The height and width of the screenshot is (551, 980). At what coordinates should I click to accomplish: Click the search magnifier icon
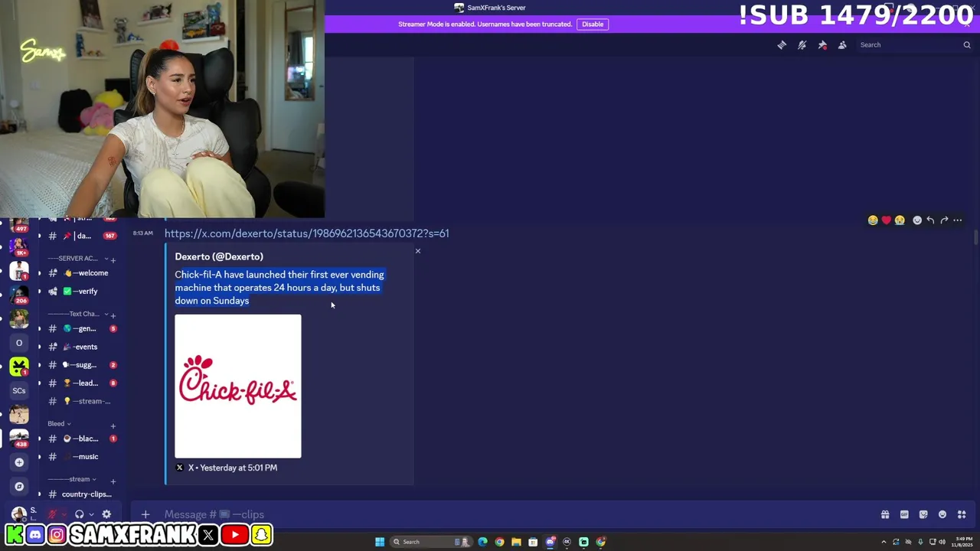pyautogui.click(x=966, y=45)
